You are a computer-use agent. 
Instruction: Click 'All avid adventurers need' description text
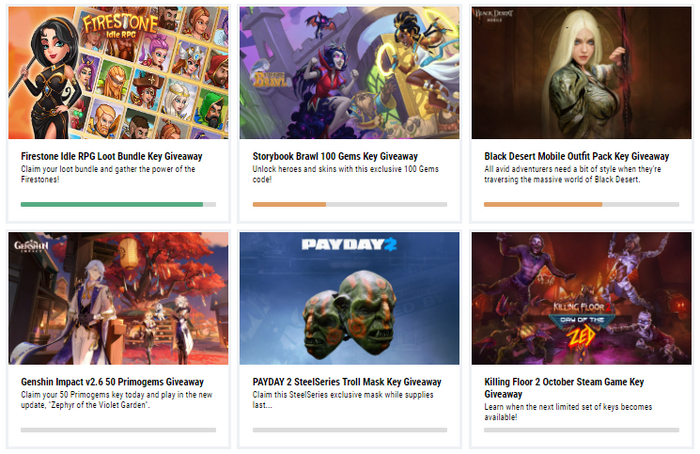click(x=573, y=174)
